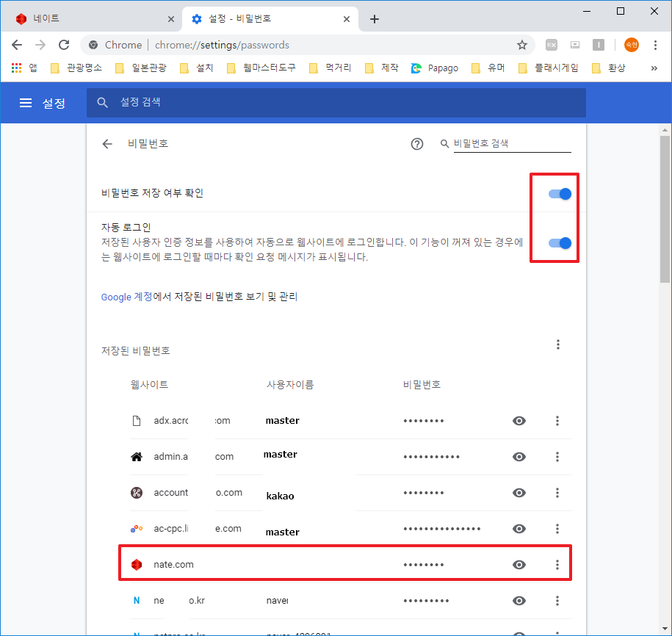The image size is (672, 636).
Task: Click the 웹사이트 column header text
Action: point(149,385)
